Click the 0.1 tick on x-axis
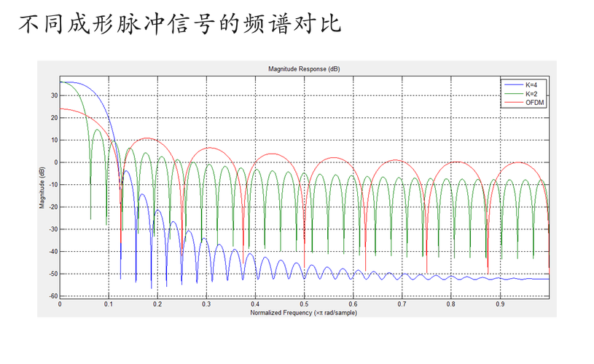 point(109,304)
